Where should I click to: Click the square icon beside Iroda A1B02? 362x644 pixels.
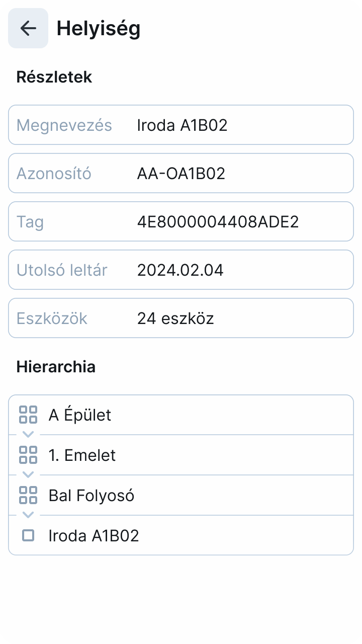click(28, 535)
